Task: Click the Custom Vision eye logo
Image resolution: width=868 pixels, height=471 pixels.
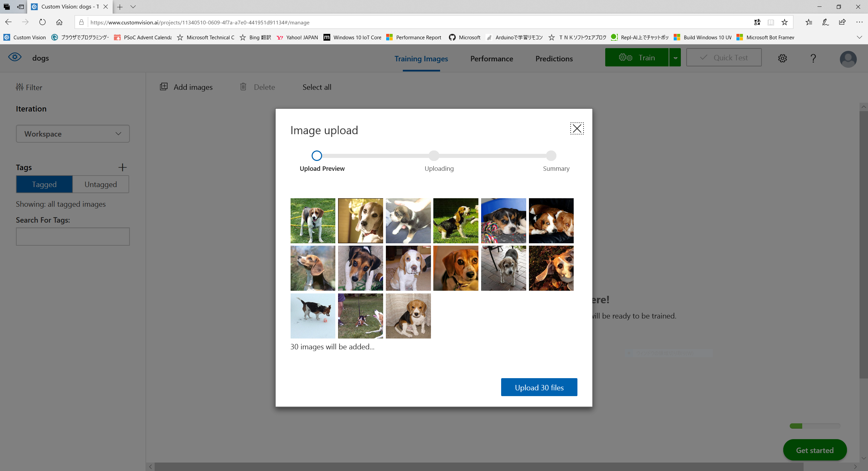Action: (15, 57)
